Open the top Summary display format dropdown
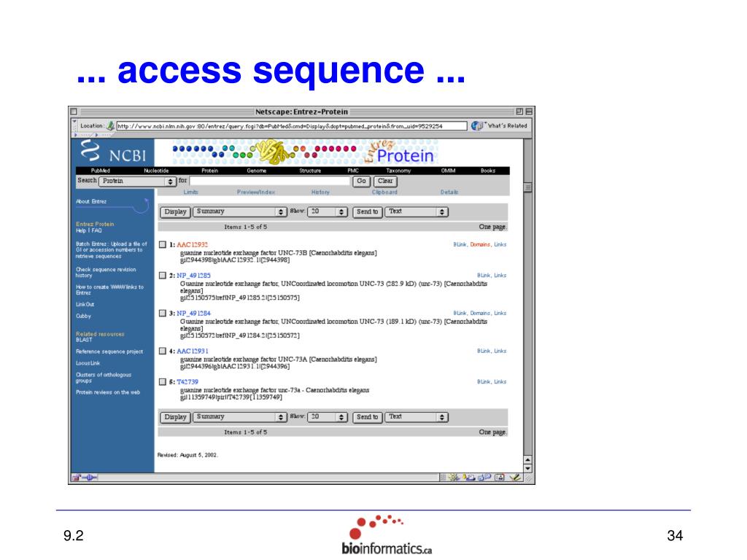 pos(239,212)
